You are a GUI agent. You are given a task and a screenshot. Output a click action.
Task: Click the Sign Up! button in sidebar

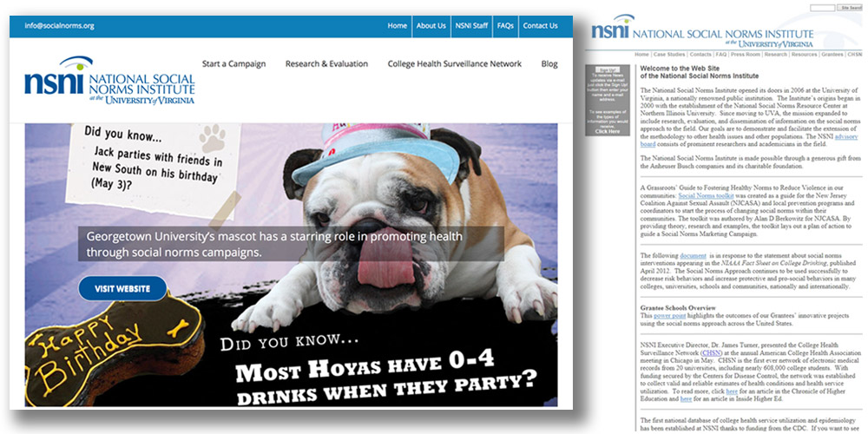point(608,70)
